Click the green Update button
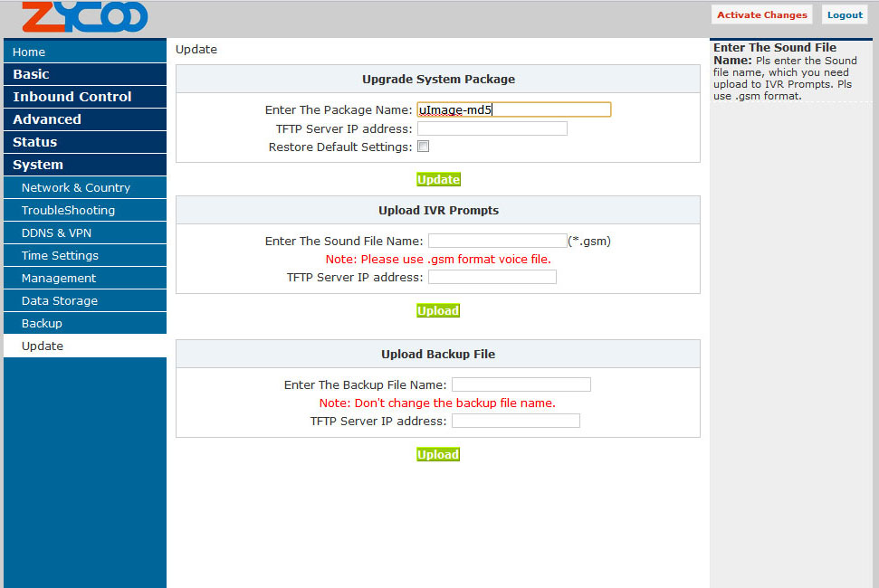The height and width of the screenshot is (588, 879). tap(438, 179)
